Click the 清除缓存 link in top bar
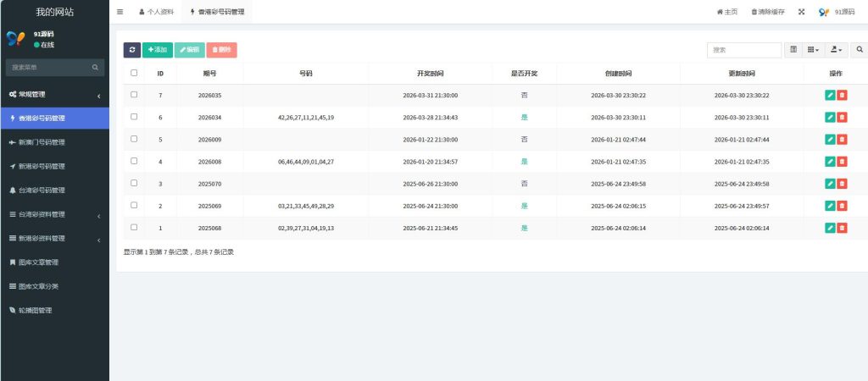Image resolution: width=868 pixels, height=381 pixels. tap(768, 12)
